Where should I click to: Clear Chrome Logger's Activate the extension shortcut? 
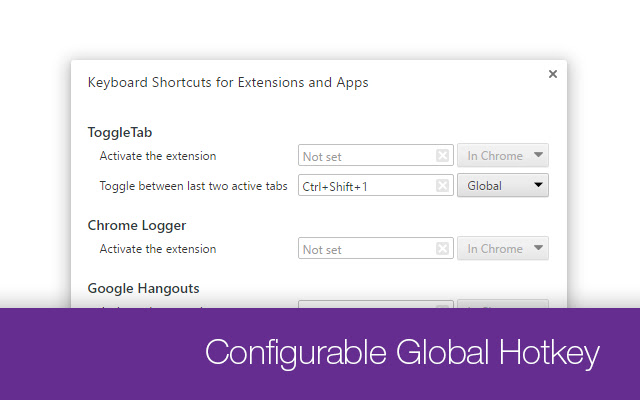point(442,249)
